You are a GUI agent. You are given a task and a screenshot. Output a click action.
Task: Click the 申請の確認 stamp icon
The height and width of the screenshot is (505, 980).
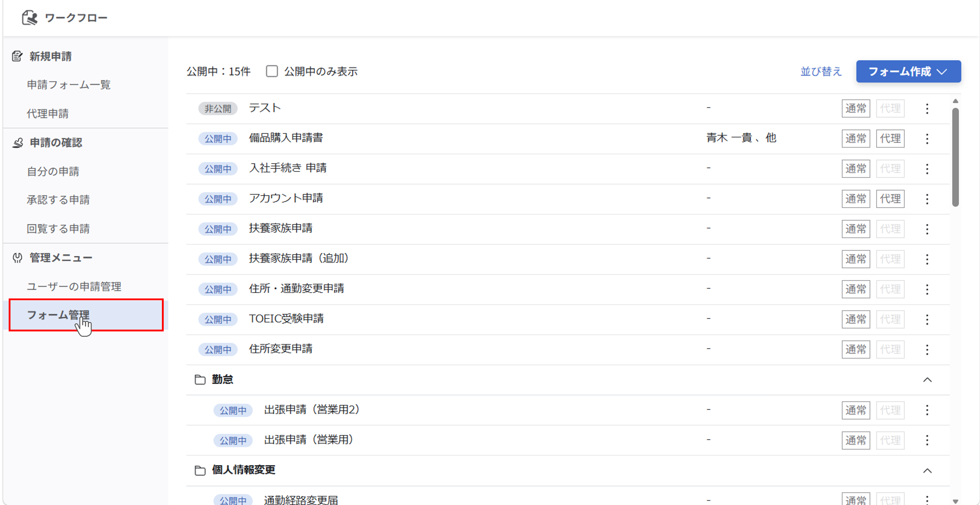(18, 143)
